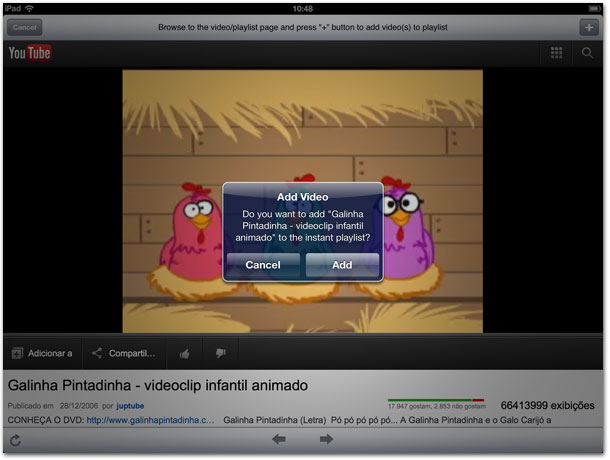The height and width of the screenshot is (460, 610).
Task: Tap the like/dislike rating bar
Action: click(436, 400)
